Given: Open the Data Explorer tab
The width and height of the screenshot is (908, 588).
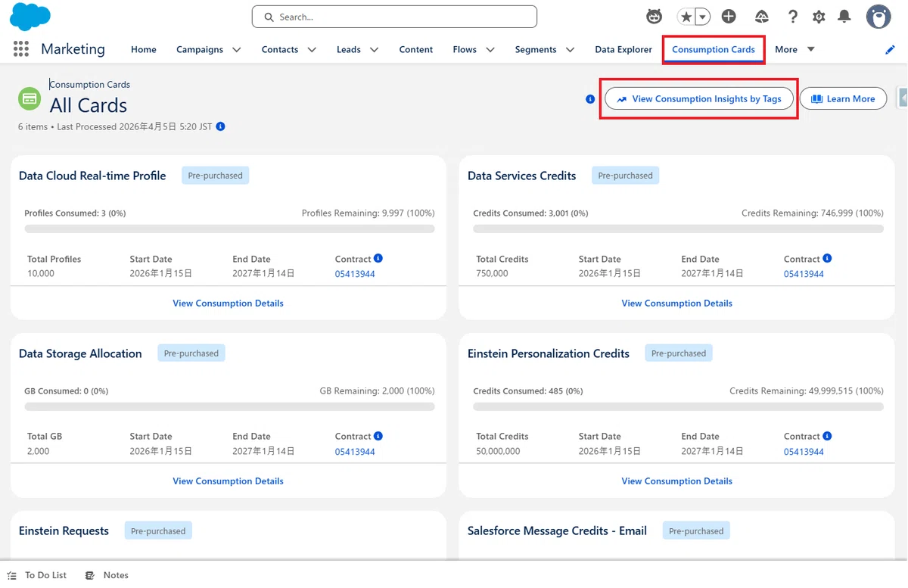Looking at the screenshot, I should tap(623, 50).
